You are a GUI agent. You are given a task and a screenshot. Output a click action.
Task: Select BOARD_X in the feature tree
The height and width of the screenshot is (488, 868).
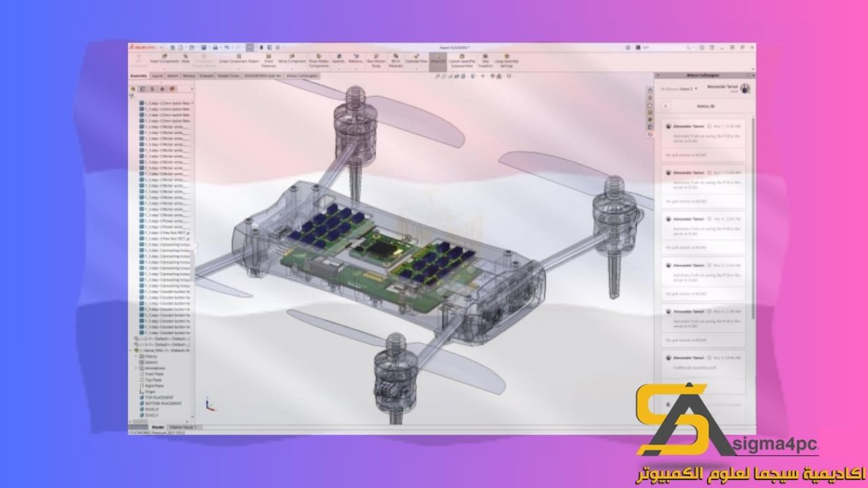[x=150, y=409]
